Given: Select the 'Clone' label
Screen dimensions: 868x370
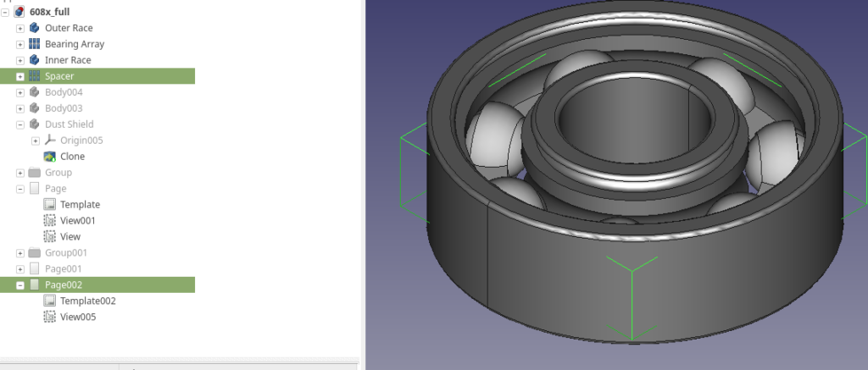Looking at the screenshot, I should click(73, 156).
